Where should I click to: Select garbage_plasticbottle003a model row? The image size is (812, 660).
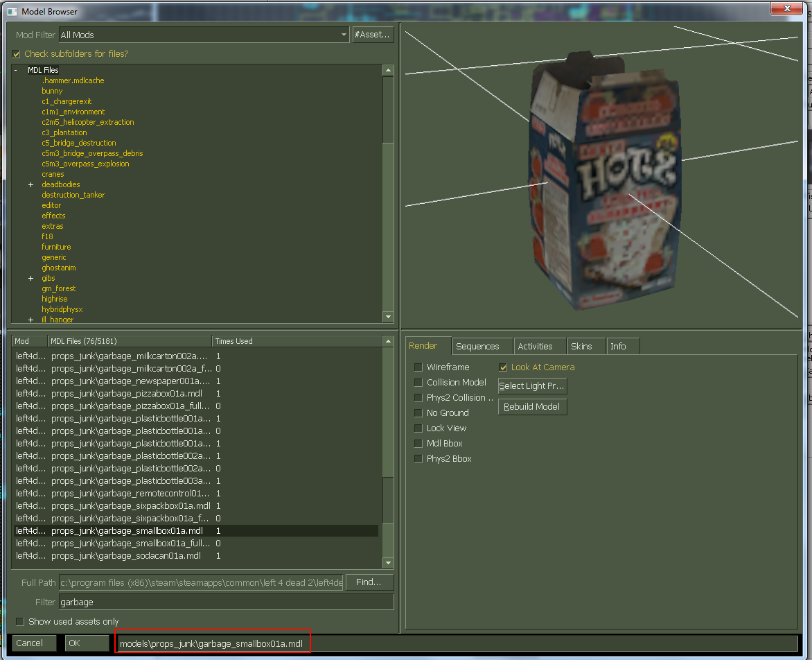(x=196, y=481)
